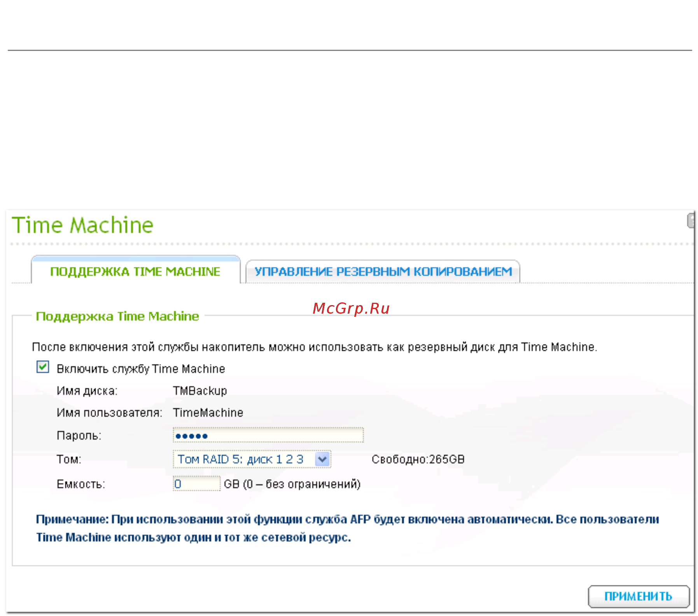Click the Имя пользователя label
Screen dimensions: 698x616
click(x=109, y=413)
